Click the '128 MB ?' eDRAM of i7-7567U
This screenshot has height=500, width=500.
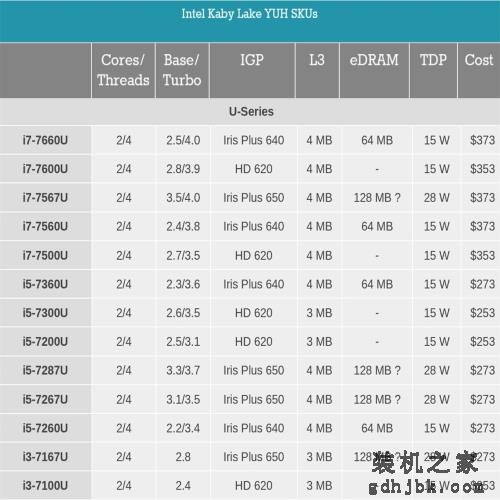point(377,198)
